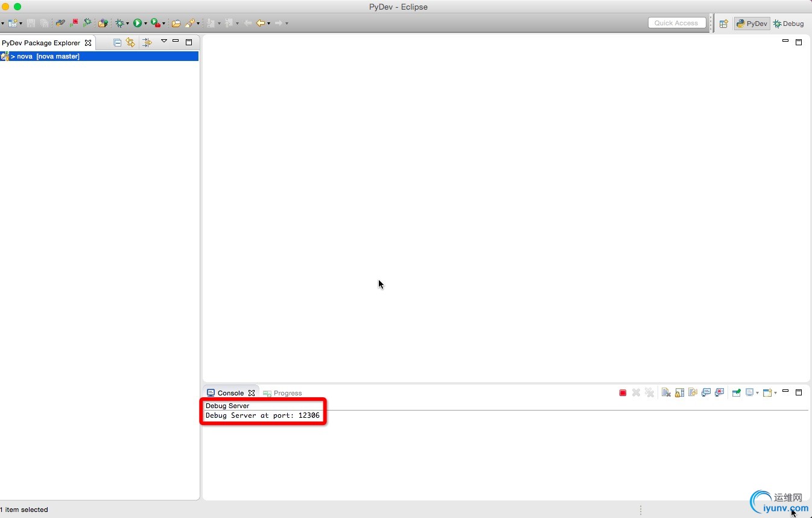The height and width of the screenshot is (518, 812).
Task: Click the Forward navigation arrow
Action: click(278, 23)
